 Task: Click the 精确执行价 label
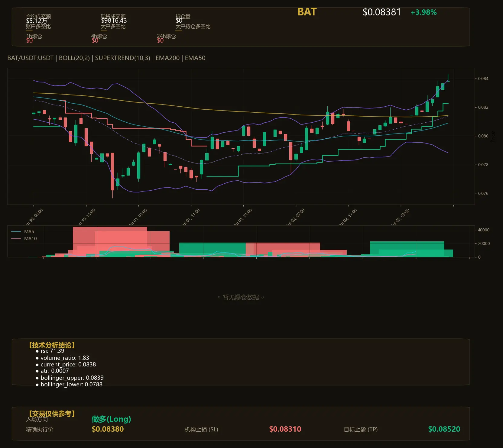click(x=40, y=429)
